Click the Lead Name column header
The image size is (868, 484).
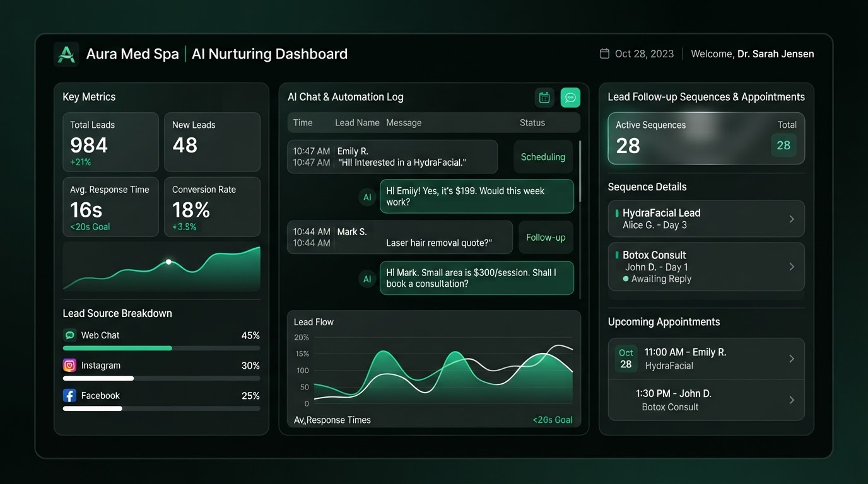coord(357,123)
